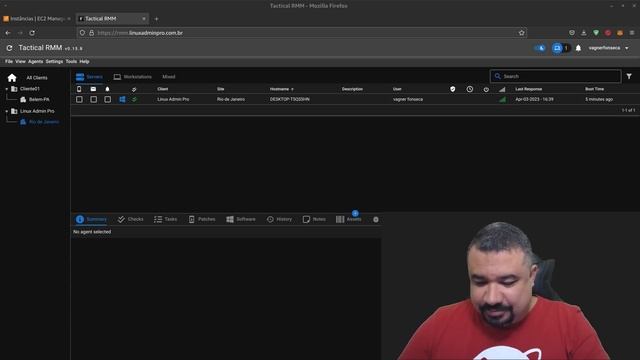Sort by pending actions clock icon
Viewport: 640px width, 360px height.
[470, 89]
